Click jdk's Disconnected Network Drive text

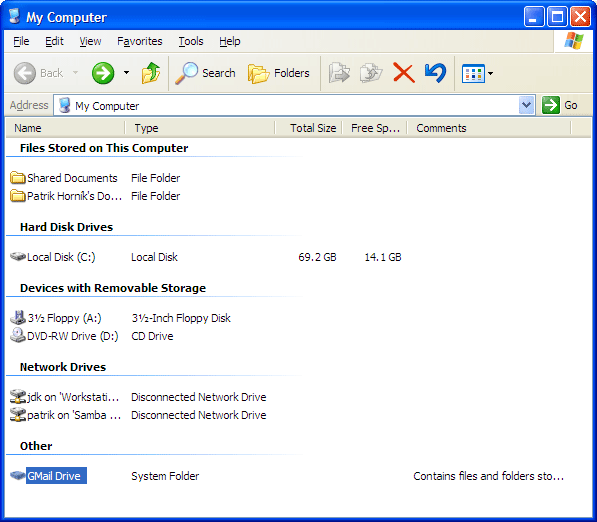[198, 397]
